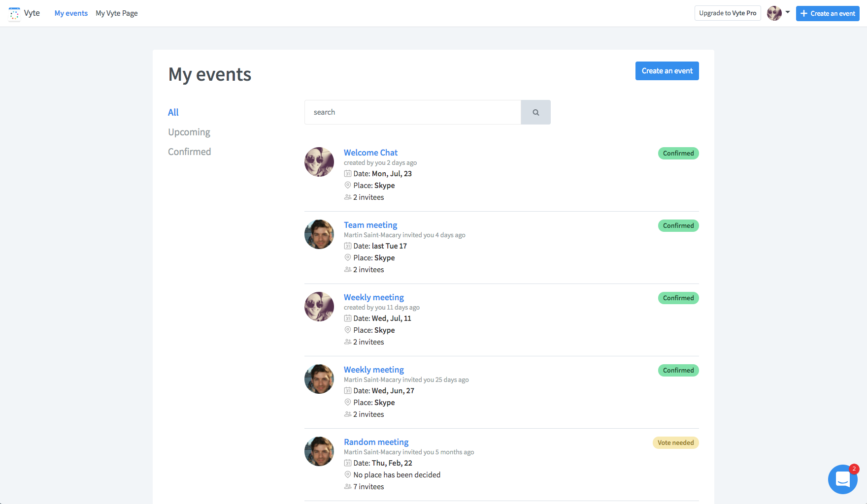867x504 pixels.
Task: Open the profile avatar dropdown menu
Action: pos(778,13)
